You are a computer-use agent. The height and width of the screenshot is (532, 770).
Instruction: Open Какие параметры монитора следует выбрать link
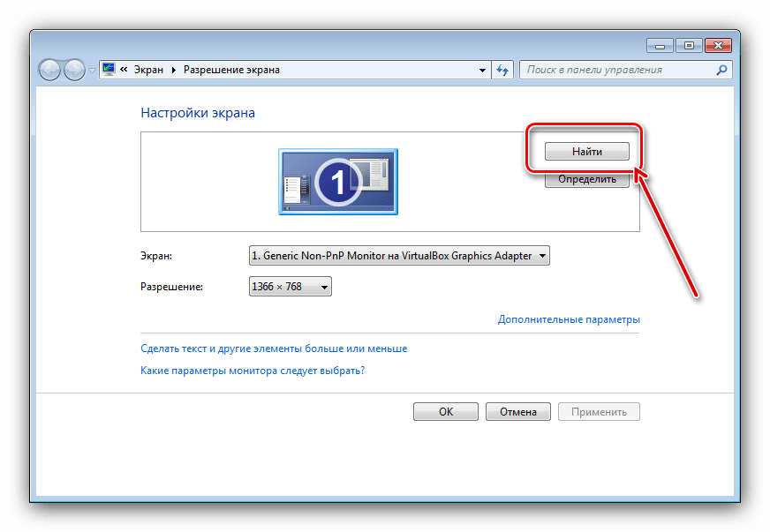coord(253,371)
